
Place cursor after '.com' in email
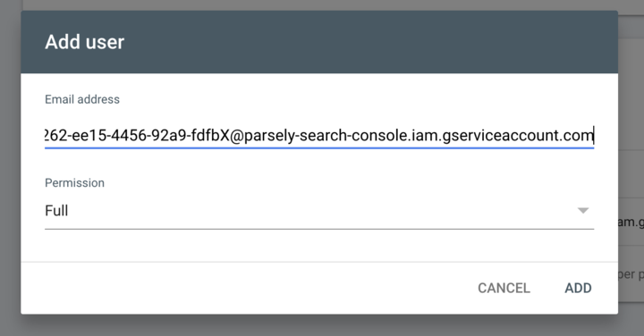tap(594, 136)
